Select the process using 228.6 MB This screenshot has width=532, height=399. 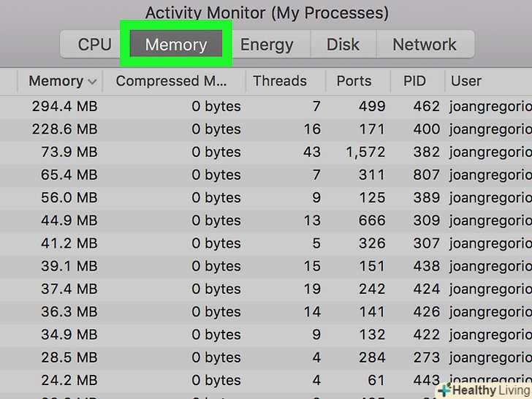point(64,129)
